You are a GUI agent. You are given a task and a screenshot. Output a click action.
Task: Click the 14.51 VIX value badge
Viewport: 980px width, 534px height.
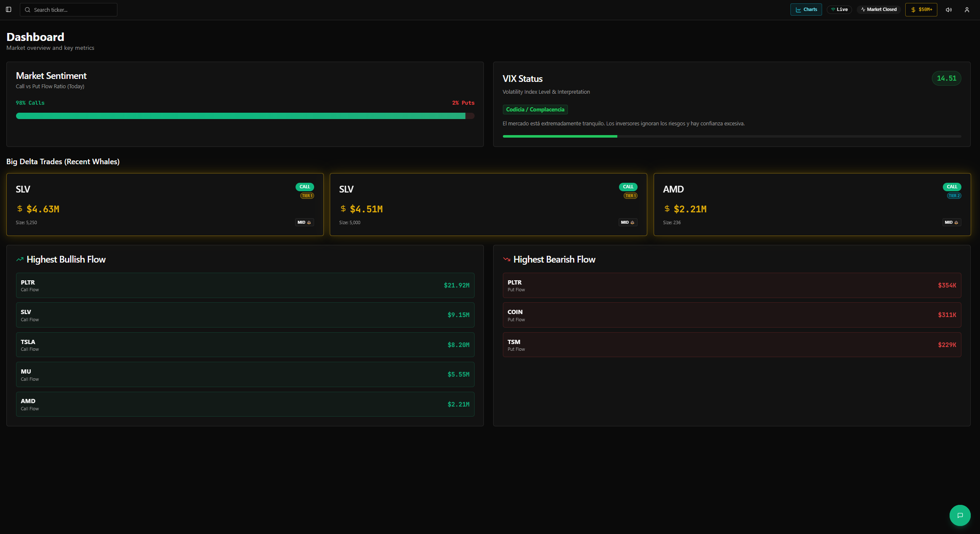point(946,78)
